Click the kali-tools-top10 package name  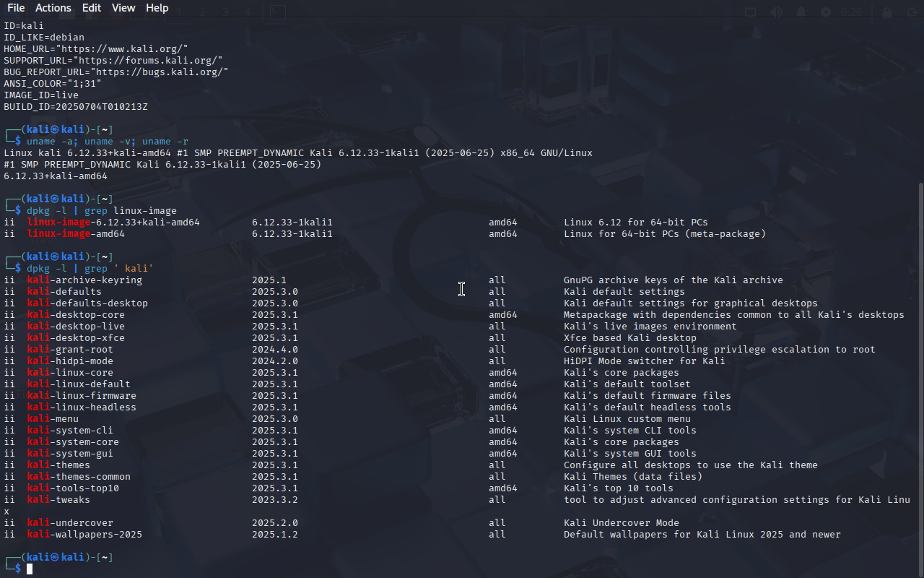point(73,488)
